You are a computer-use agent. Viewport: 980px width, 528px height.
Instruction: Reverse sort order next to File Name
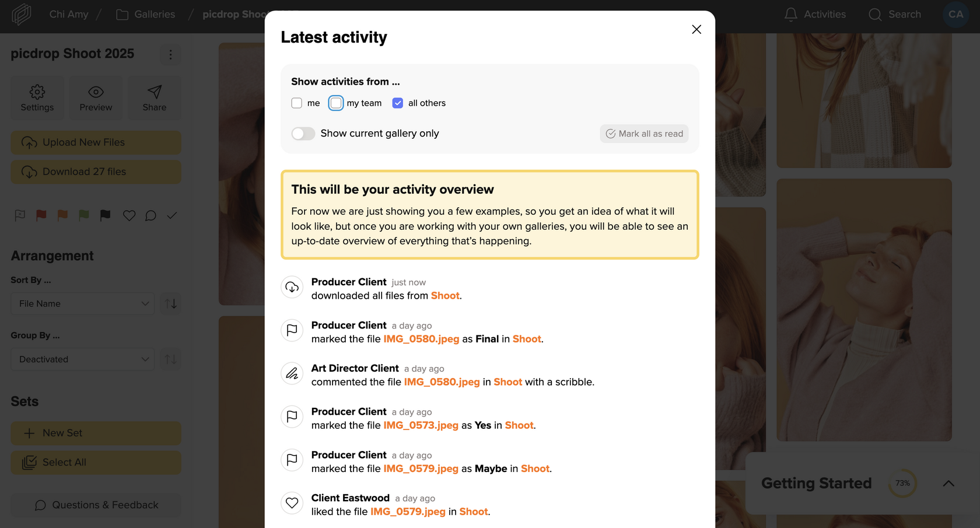click(171, 304)
